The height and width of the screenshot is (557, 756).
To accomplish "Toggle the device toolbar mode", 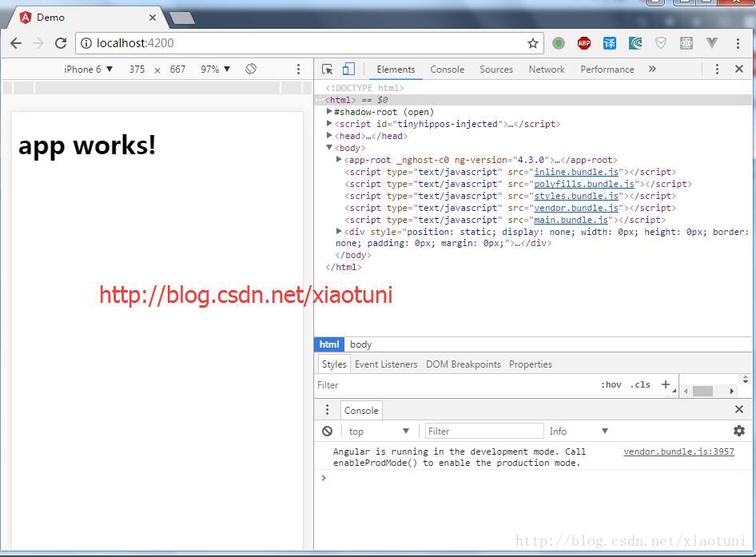I will pos(348,70).
